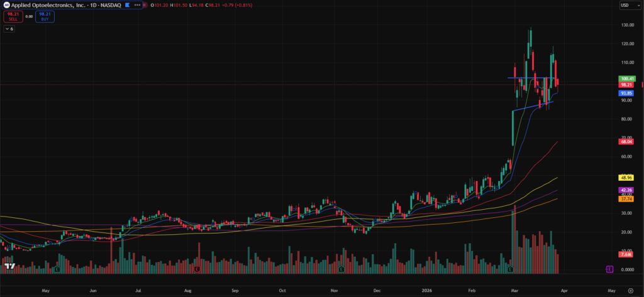
Task: Click the purple future earnings E marker
Action: point(609,269)
